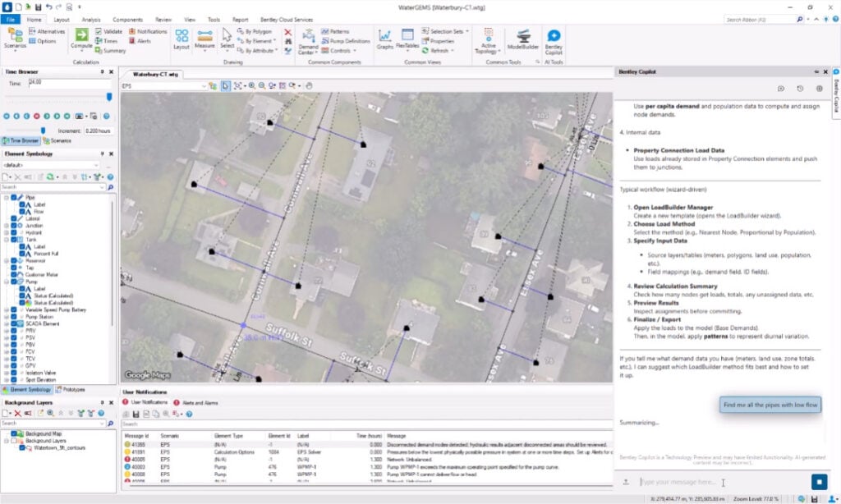Screen dimensions: 841x504
Task: Toggle Watertown_5ft_contours layer checkbox
Action: (22, 447)
